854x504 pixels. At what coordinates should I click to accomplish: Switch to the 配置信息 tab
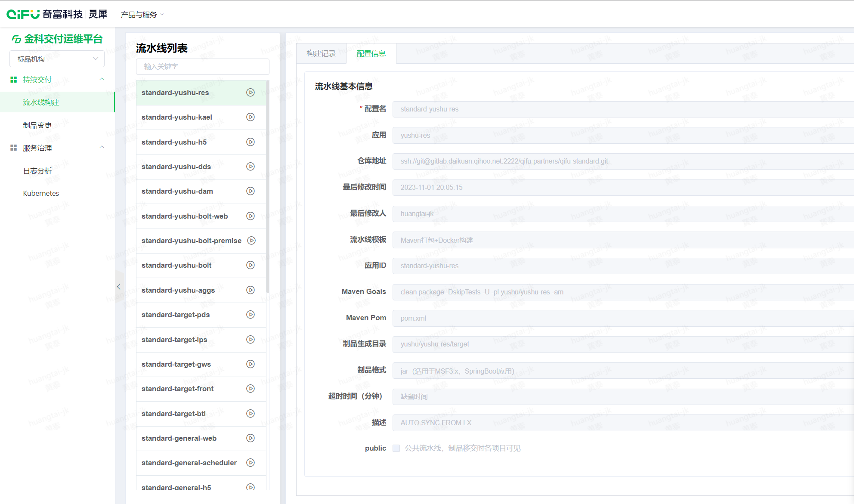point(371,53)
